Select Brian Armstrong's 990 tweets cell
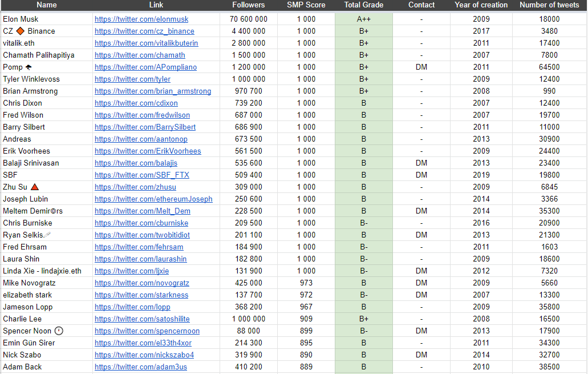The width and height of the screenshot is (588, 374). 549,91
